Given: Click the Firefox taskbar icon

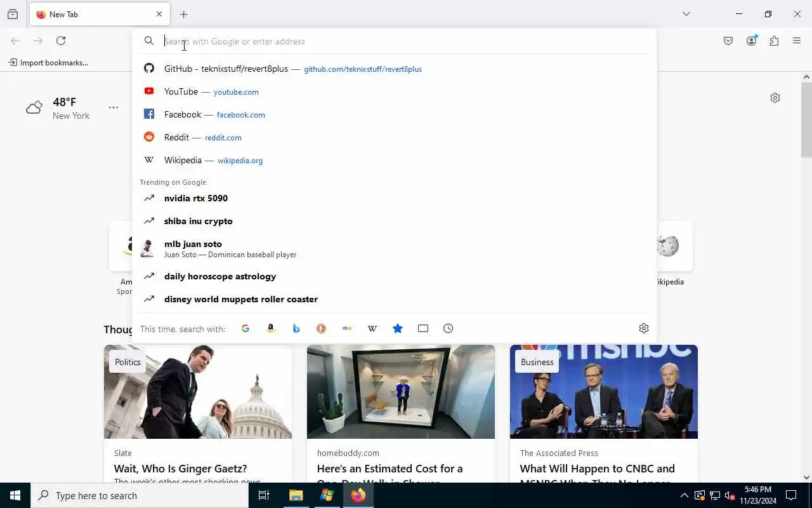Looking at the screenshot, I should pyautogui.click(x=358, y=495).
